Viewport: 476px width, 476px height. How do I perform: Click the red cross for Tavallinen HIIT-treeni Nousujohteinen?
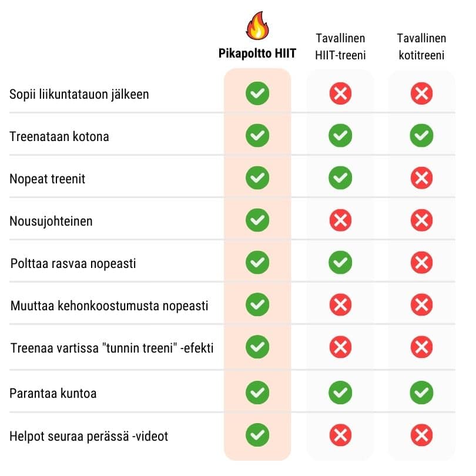[340, 220]
